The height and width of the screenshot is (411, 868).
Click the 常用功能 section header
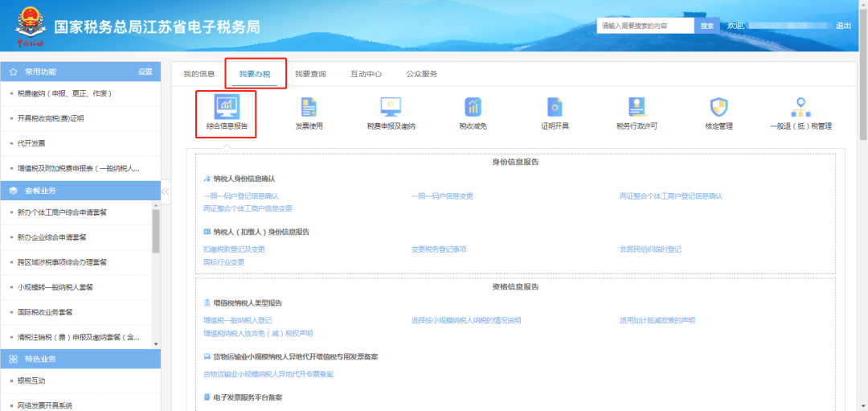click(x=80, y=72)
